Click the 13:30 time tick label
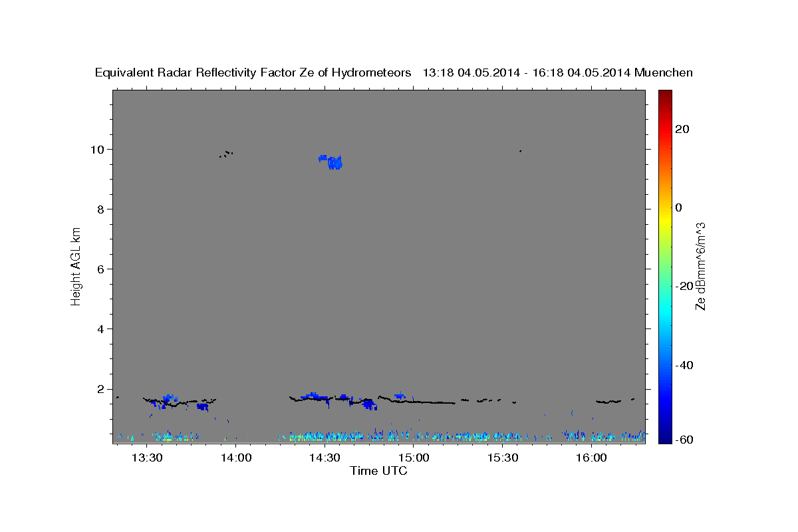This screenshot has height=532, width=798. 147,458
